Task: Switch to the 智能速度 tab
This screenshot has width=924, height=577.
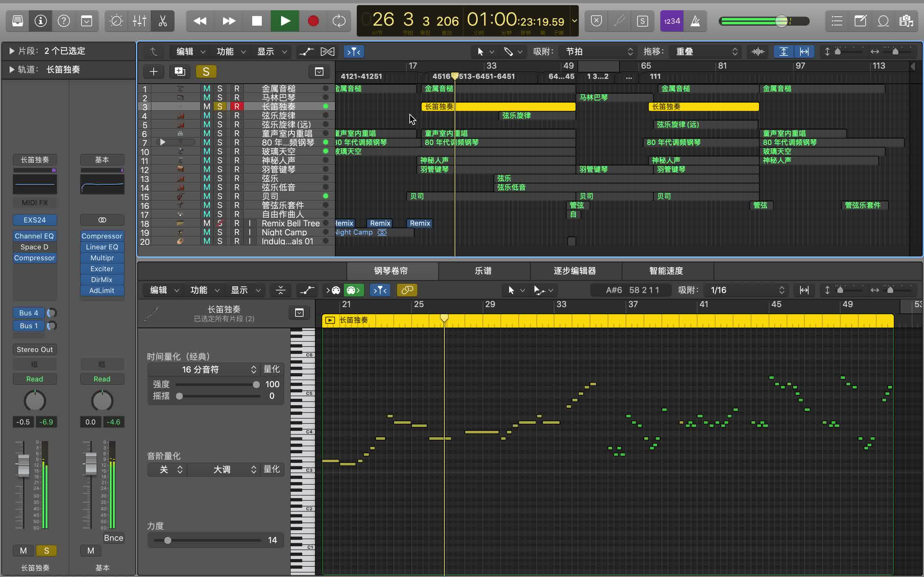Action: [667, 271]
